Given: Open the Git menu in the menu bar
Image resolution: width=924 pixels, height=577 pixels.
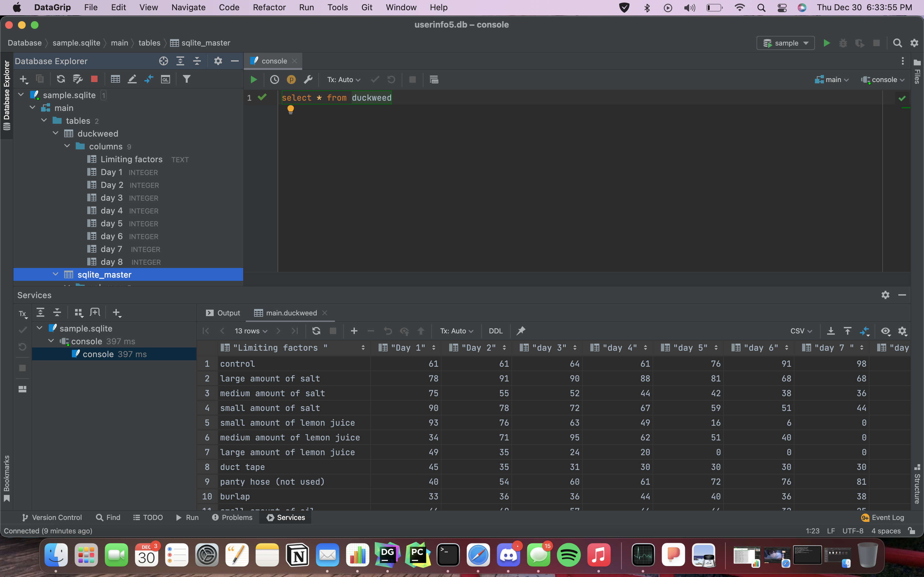Looking at the screenshot, I should coord(367,7).
